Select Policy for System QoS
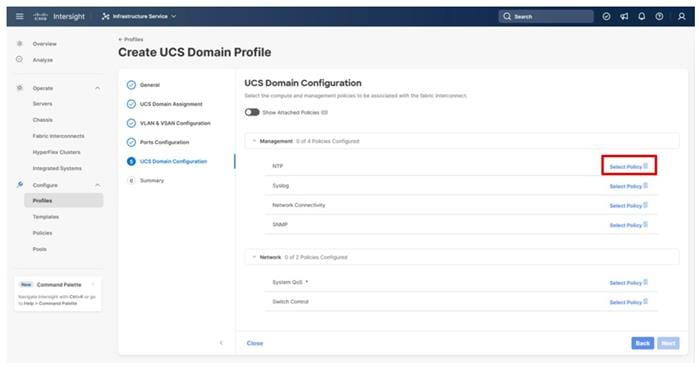This screenshot has height=371, width=699. click(629, 283)
